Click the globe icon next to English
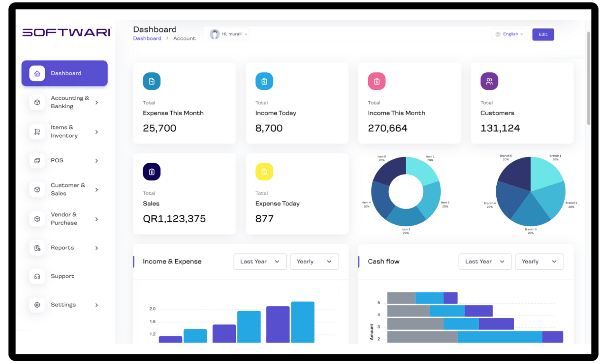607x364 pixels. coord(498,34)
